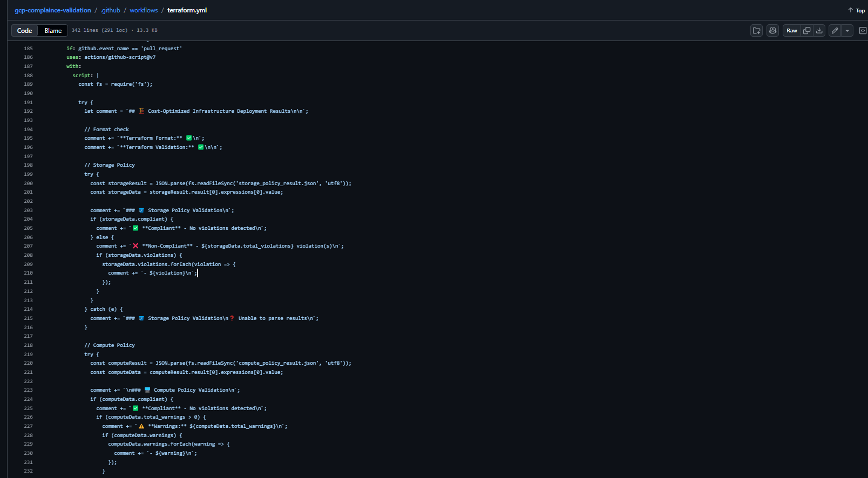Viewport: 868px width, 478px height.
Task: Select line number 214
Action: point(28,309)
